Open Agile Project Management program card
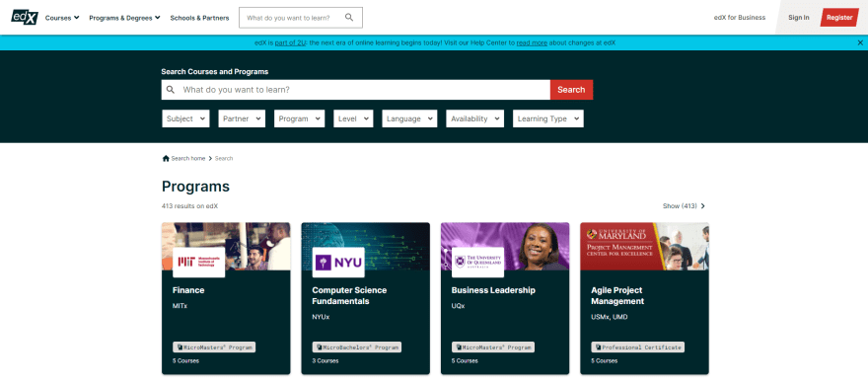 [x=644, y=298]
